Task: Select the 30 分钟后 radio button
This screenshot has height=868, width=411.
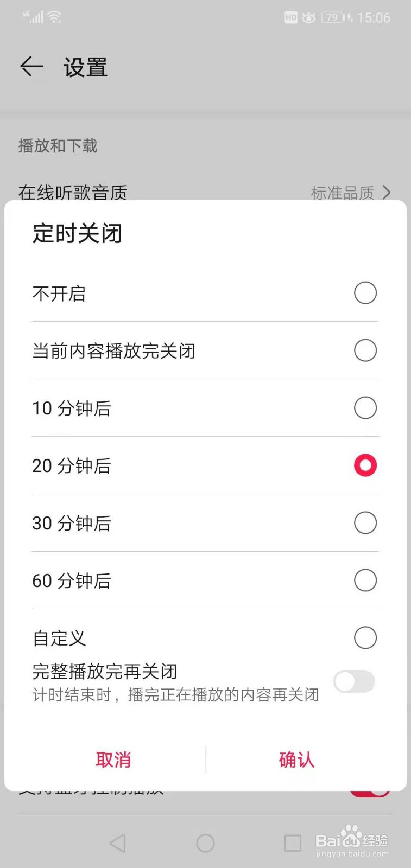Action: click(x=365, y=523)
